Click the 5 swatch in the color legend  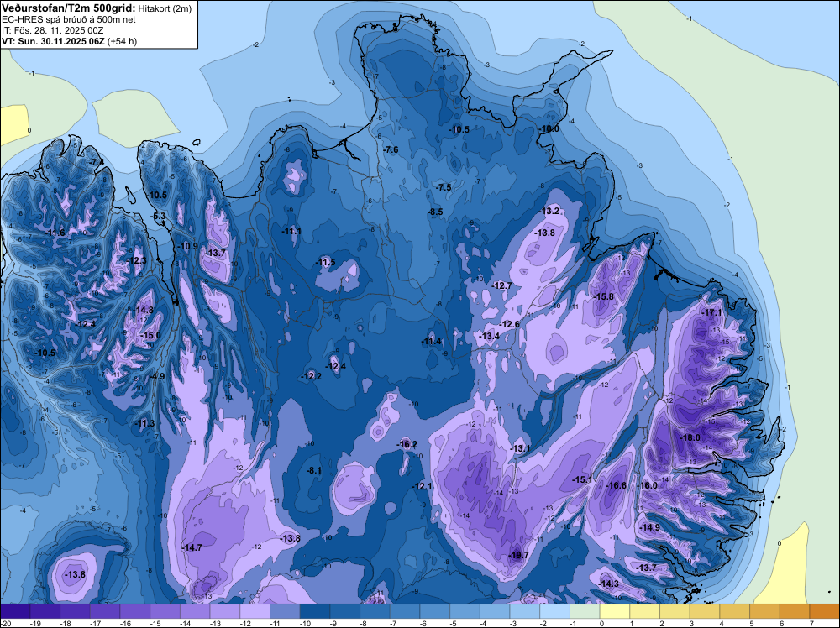(765, 611)
